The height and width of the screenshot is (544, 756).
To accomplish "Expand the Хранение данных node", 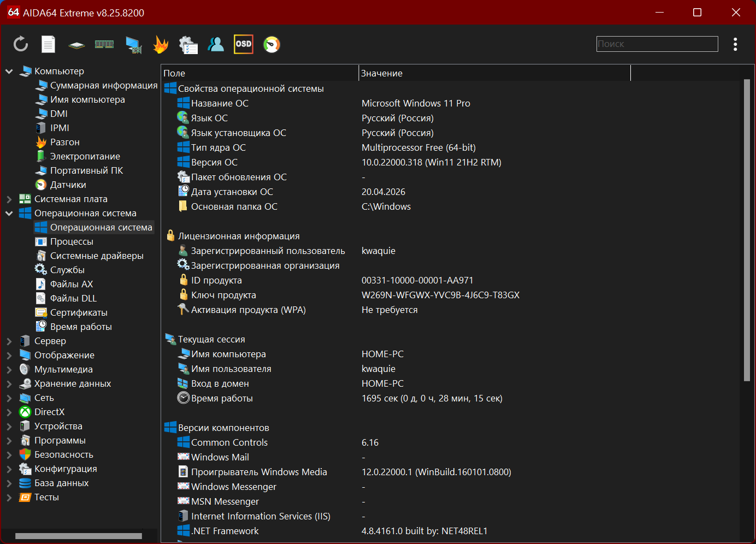I will (x=9, y=383).
